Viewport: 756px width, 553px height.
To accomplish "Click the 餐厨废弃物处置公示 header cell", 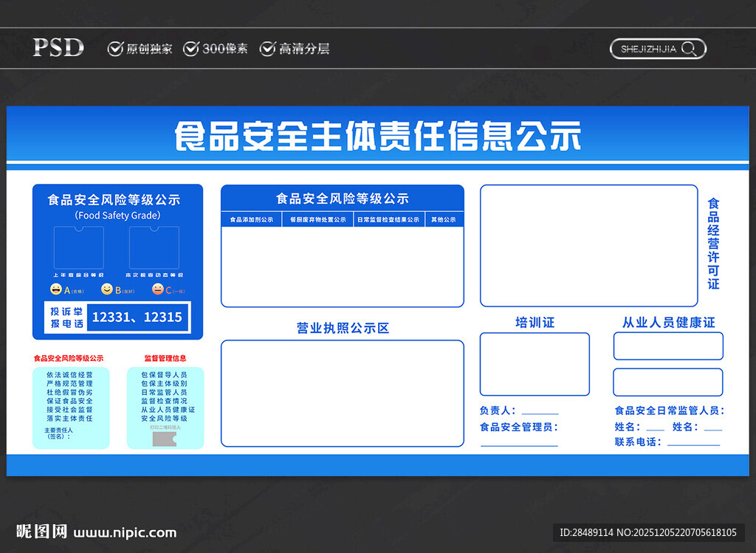I will click(316, 219).
